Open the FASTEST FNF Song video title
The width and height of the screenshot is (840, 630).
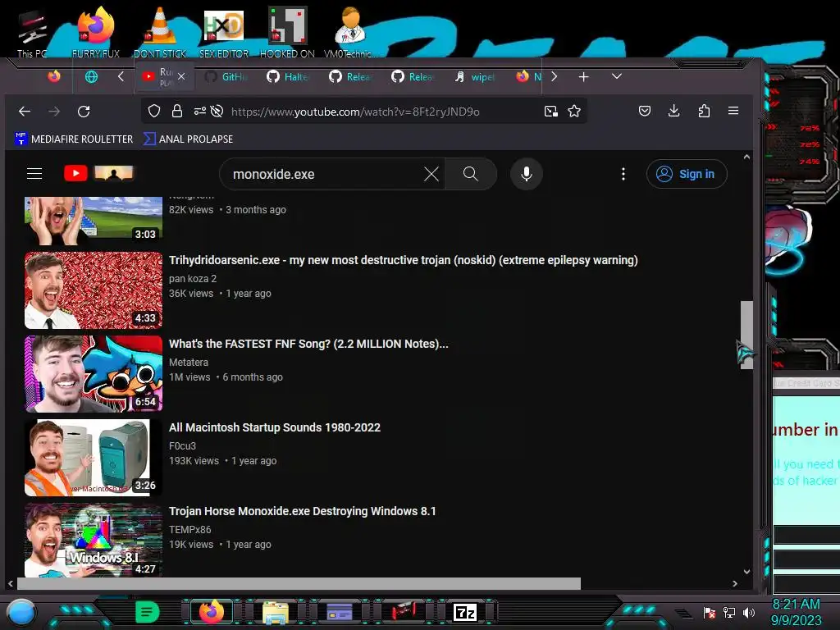[308, 344]
